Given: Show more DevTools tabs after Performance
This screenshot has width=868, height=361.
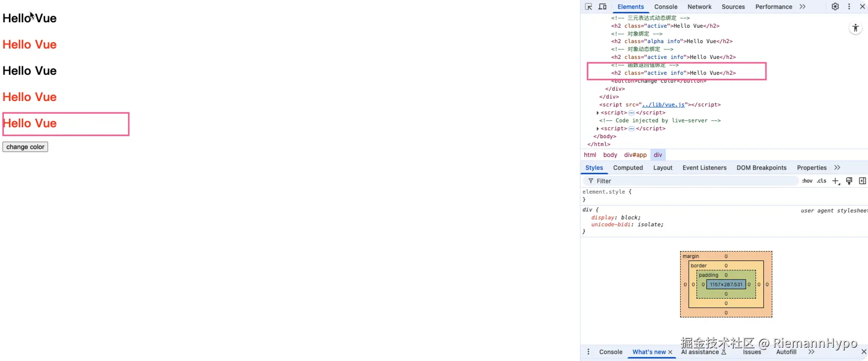Looking at the screenshot, I should (803, 6).
